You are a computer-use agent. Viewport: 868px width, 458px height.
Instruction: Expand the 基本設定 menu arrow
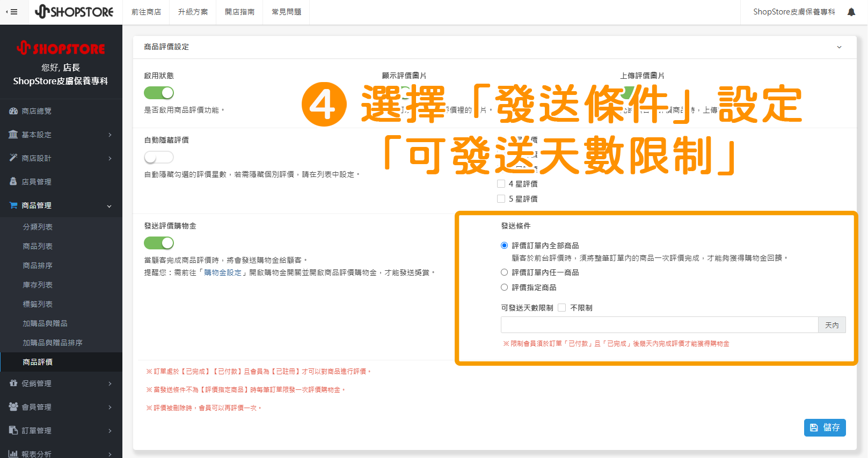(110, 135)
